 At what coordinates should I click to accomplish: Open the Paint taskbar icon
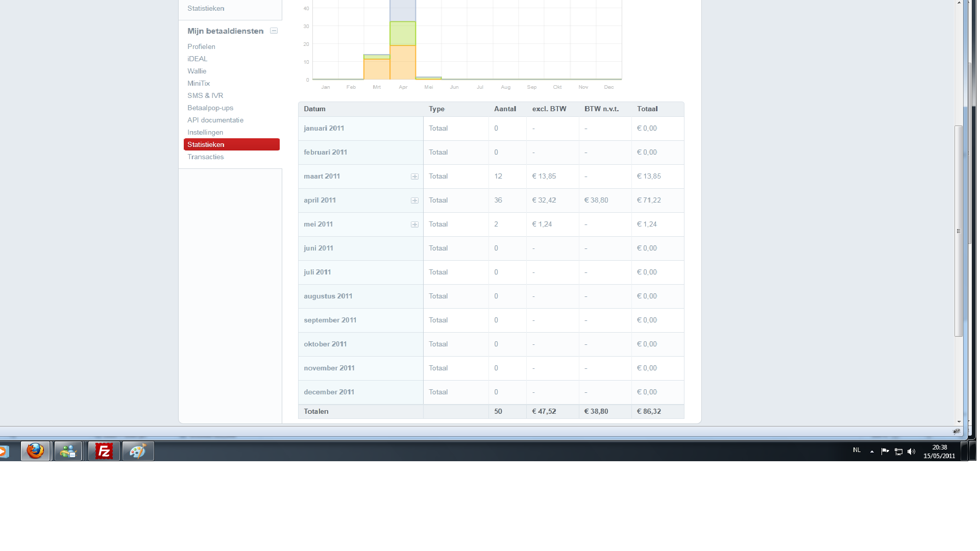point(138,451)
